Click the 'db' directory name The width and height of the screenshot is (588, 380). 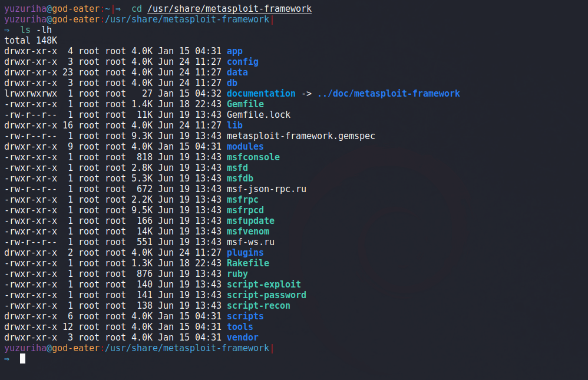coord(232,83)
